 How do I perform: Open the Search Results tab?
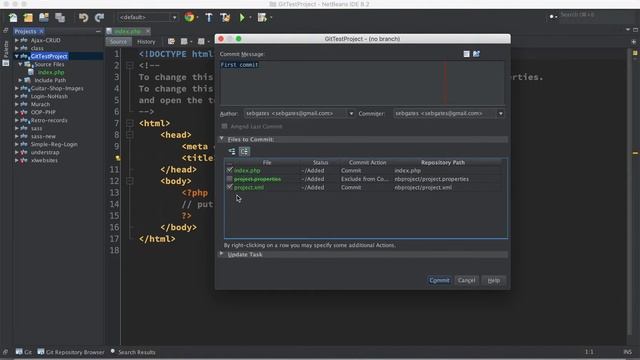coord(133,352)
